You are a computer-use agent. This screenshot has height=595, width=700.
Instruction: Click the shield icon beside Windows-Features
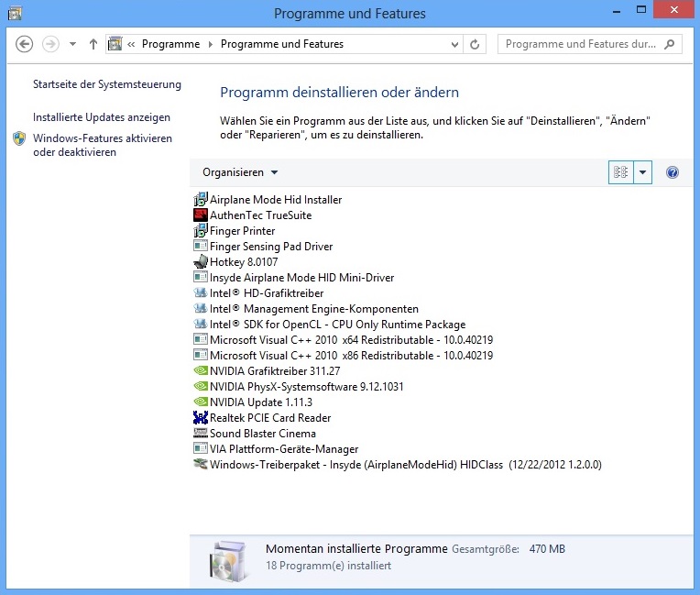pyautogui.click(x=19, y=138)
